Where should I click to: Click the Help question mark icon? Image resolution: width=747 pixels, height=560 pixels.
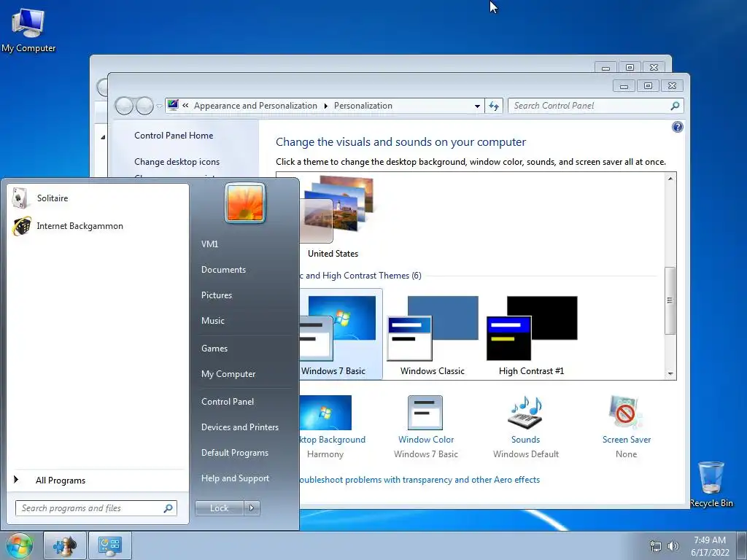point(677,127)
